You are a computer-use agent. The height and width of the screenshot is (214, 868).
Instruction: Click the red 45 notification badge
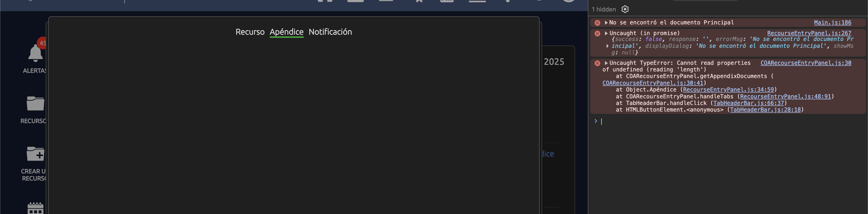(x=42, y=43)
